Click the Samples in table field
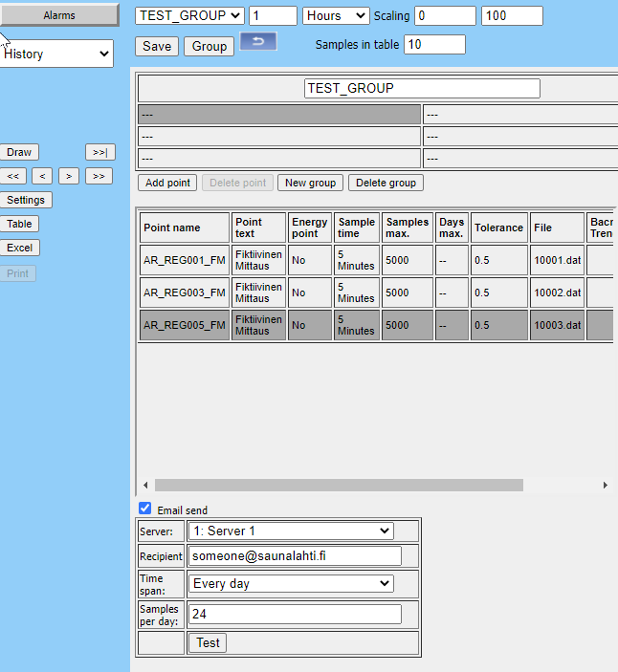Viewport: 618px width, 672px height. (434, 45)
